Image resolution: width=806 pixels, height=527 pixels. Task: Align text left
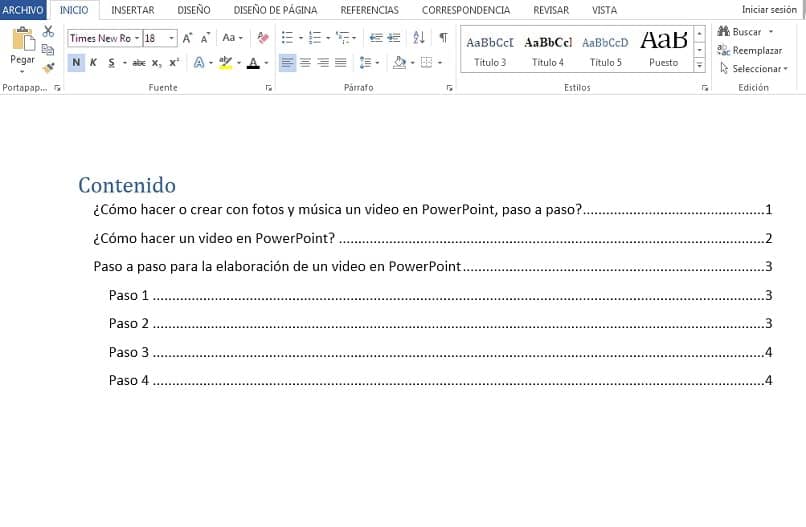click(x=287, y=63)
